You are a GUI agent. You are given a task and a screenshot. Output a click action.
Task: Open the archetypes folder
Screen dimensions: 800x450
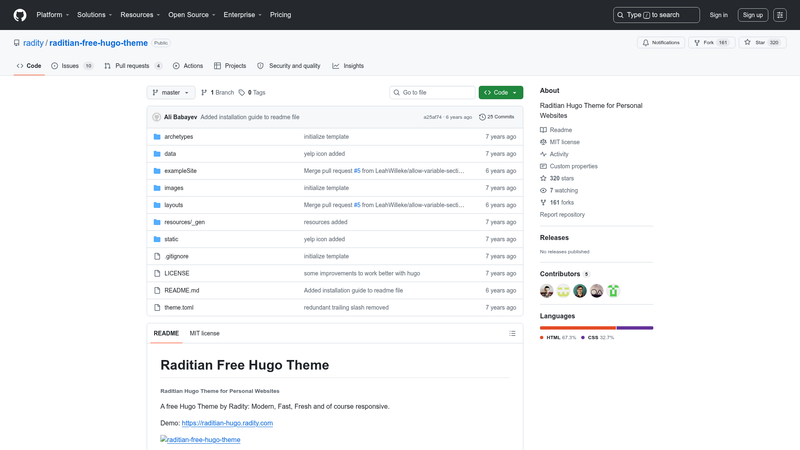coord(179,137)
